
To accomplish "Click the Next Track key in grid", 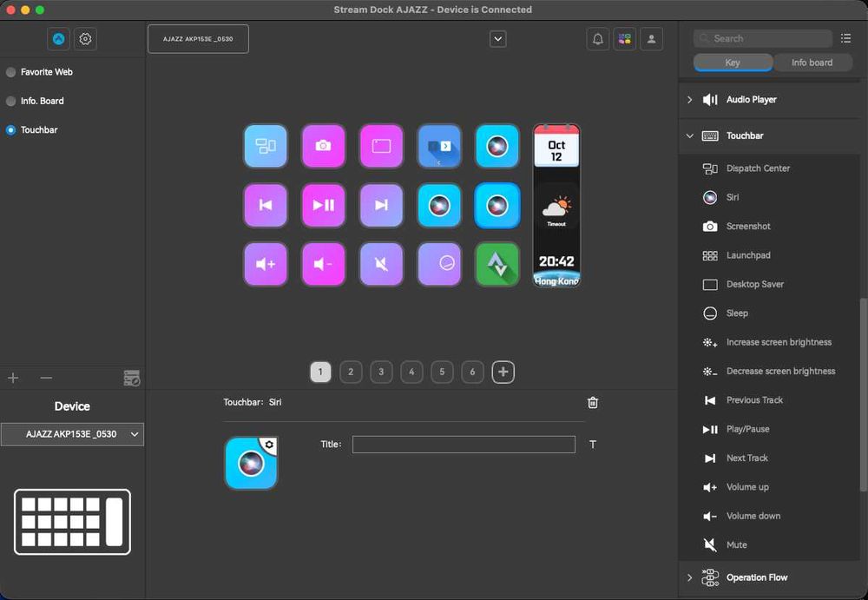I will pyautogui.click(x=381, y=206).
